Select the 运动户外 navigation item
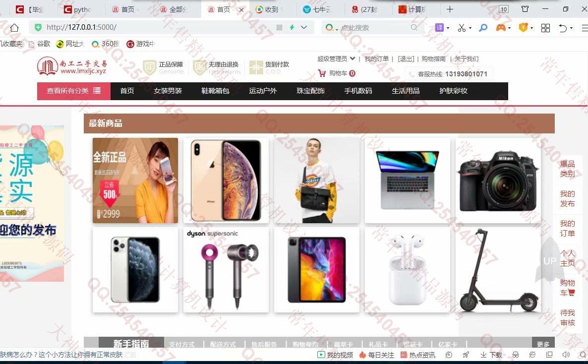The height and width of the screenshot is (364, 588). (263, 91)
